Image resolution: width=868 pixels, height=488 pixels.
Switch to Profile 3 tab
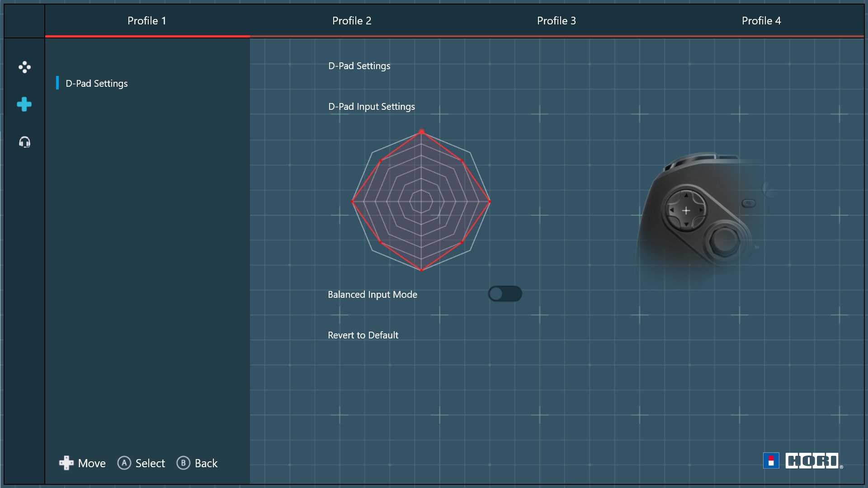557,21
